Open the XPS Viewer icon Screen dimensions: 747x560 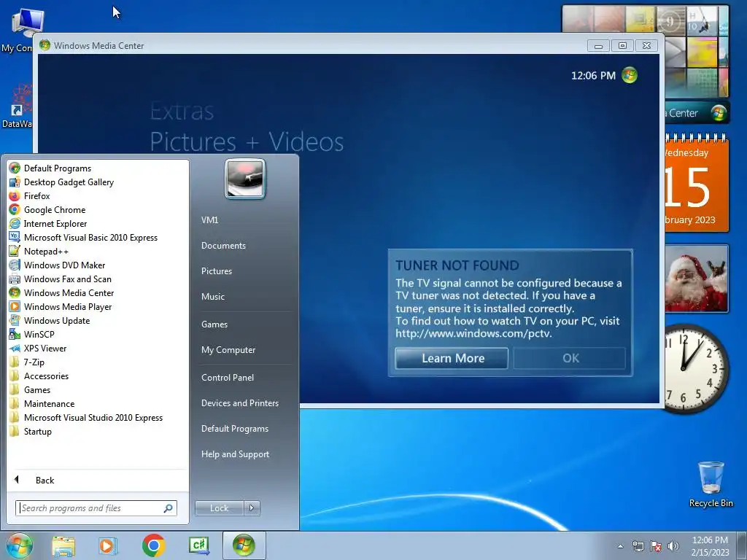[x=15, y=348]
